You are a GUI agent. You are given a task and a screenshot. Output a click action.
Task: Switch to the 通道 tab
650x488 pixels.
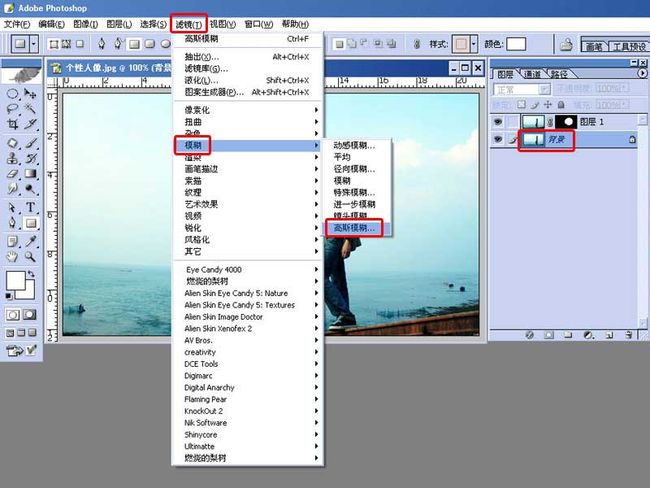pos(532,74)
